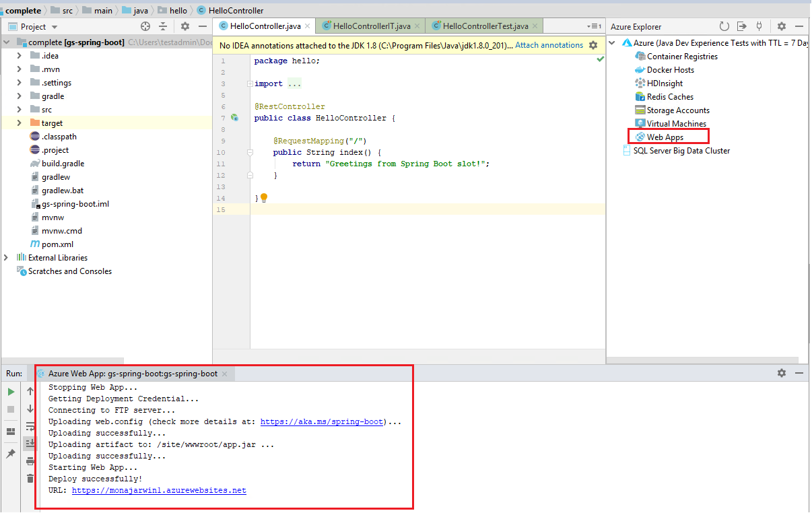Image resolution: width=812 pixels, height=513 pixels.
Task: Clear the run console output
Action: (x=30, y=478)
